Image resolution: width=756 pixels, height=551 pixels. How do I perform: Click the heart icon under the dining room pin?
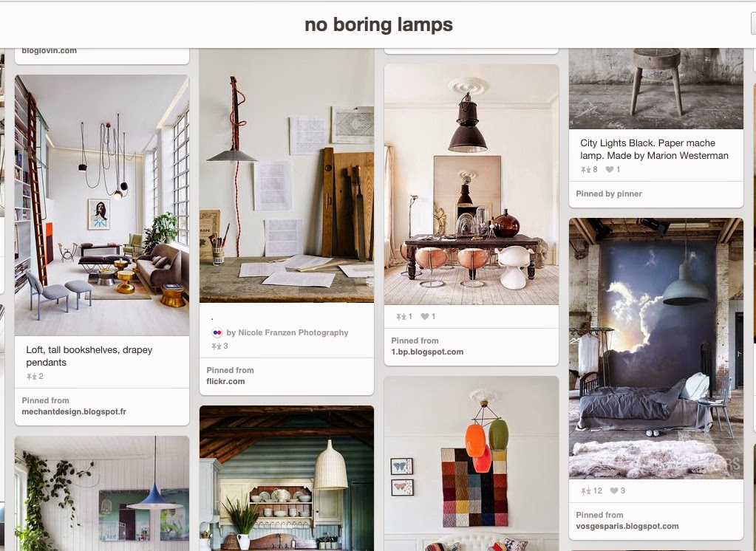tap(425, 316)
